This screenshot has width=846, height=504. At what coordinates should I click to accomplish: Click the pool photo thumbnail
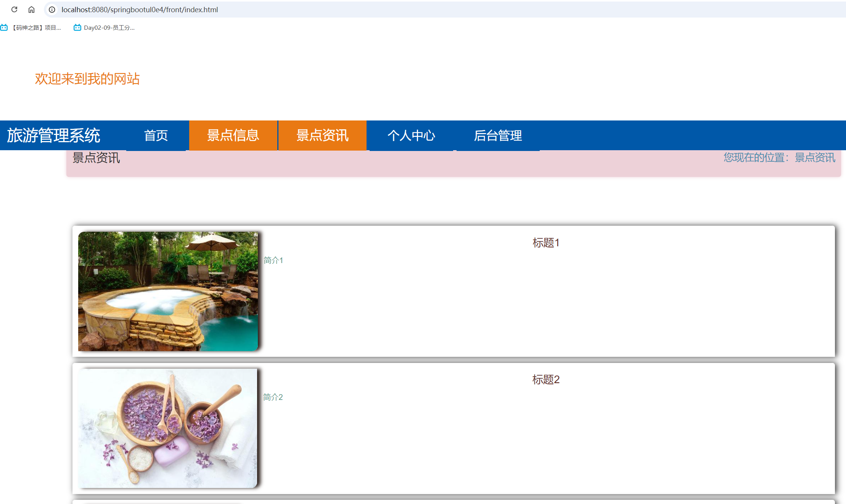point(168,291)
